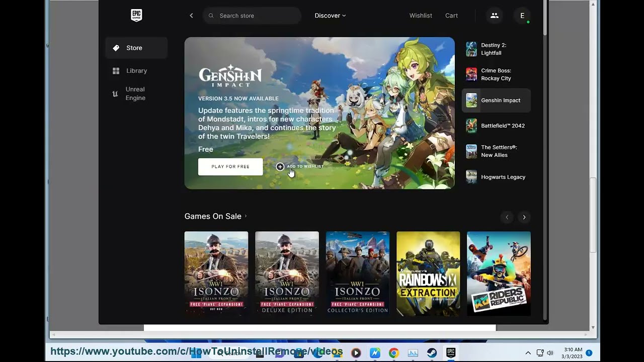Viewport: 644px width, 362px height.
Task: Open the Riders Republic game card
Action: (x=499, y=274)
